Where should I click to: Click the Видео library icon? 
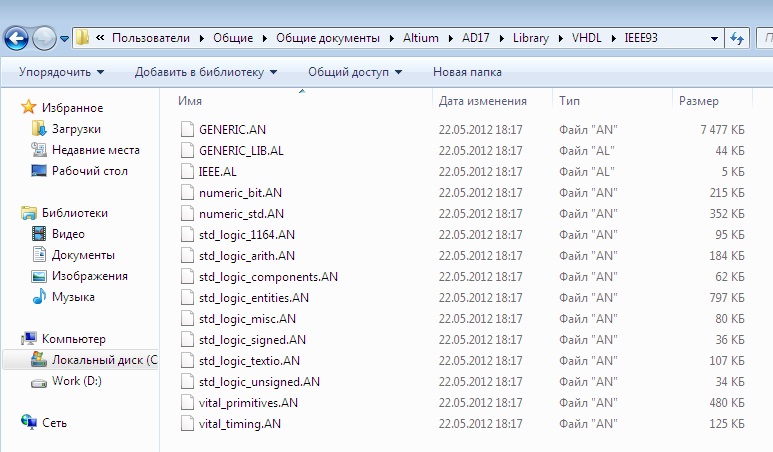(39, 234)
